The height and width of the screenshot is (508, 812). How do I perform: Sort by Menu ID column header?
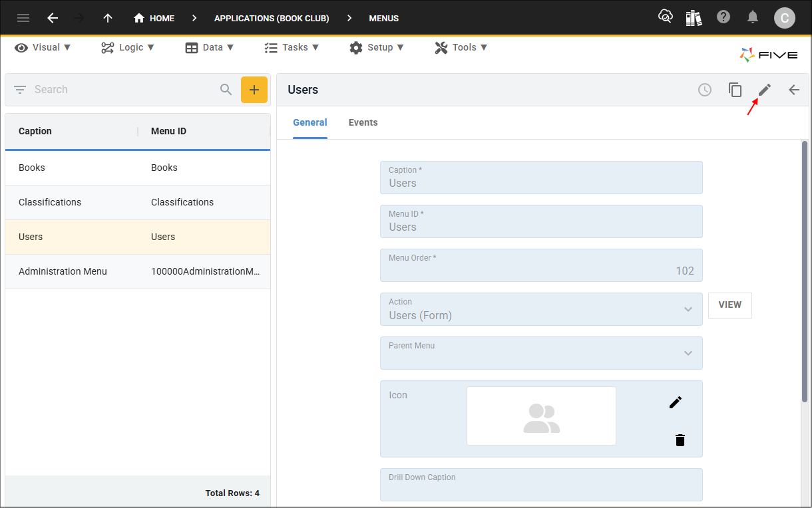(x=168, y=131)
